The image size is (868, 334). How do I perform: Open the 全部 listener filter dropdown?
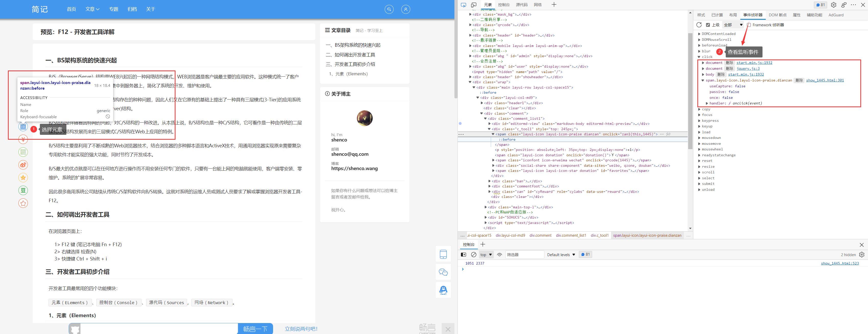(733, 25)
